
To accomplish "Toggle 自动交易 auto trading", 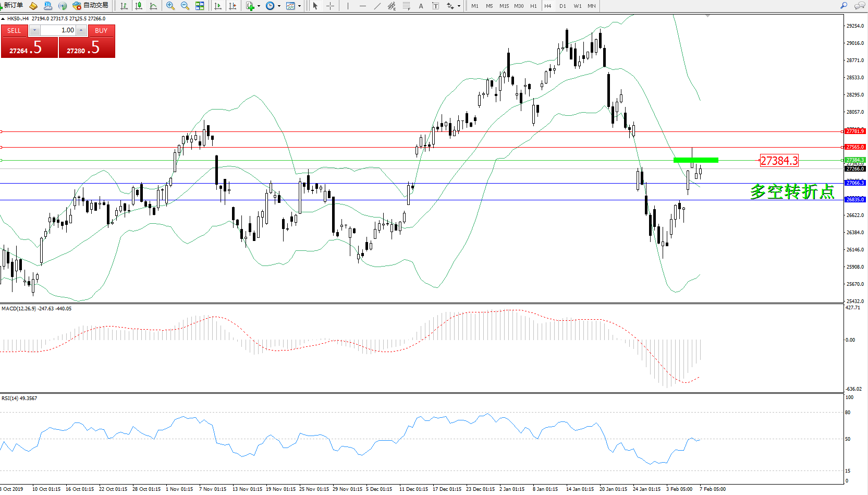I will (x=91, y=6).
